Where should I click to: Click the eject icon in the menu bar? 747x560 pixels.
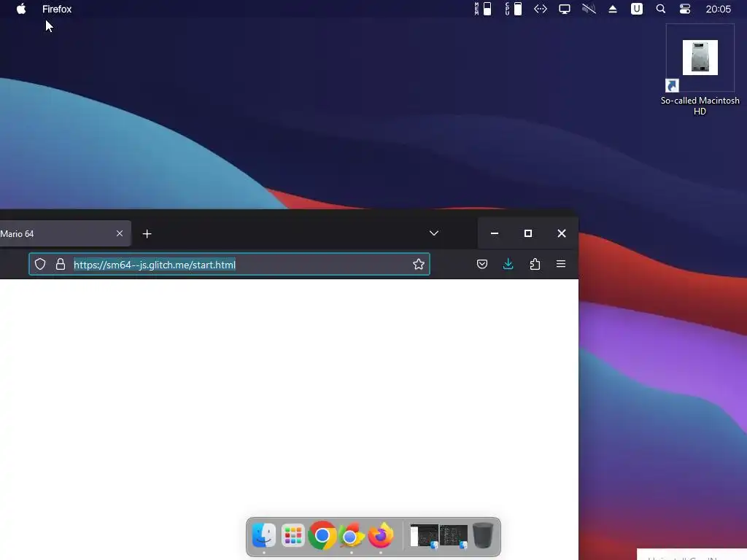(613, 9)
